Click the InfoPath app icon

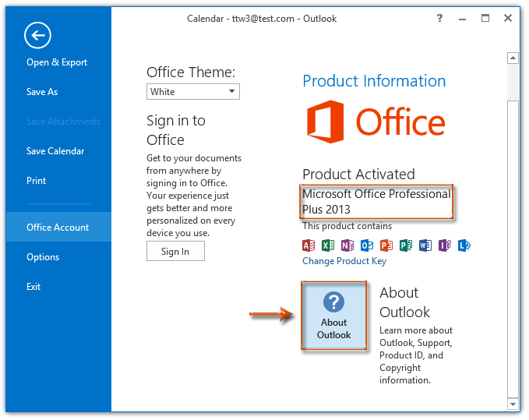tap(445, 245)
